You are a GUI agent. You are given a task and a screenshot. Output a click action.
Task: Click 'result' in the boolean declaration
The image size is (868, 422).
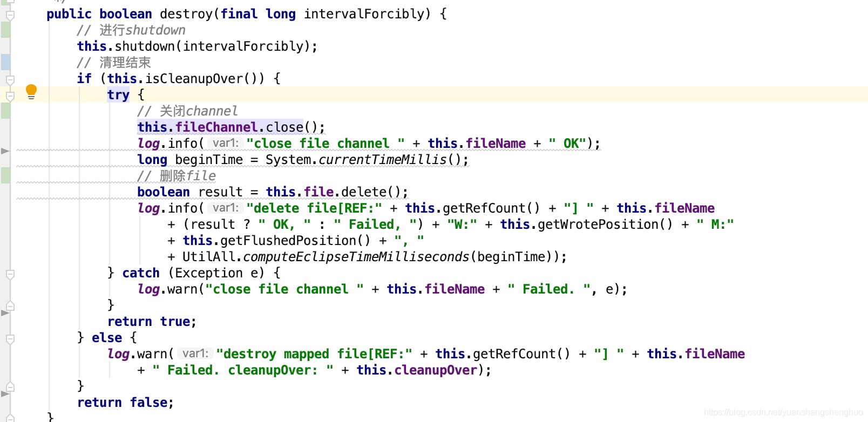[x=220, y=192]
